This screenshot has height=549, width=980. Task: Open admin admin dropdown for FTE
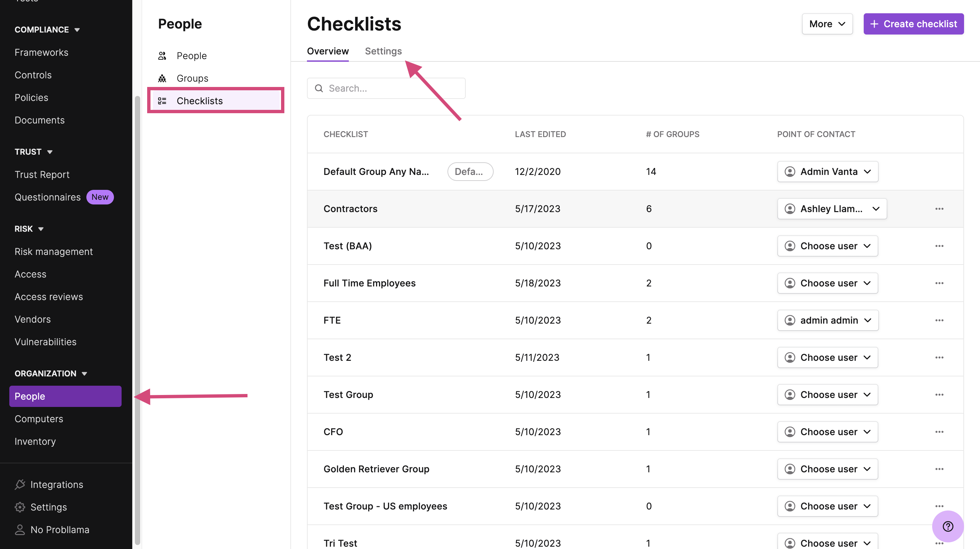pyautogui.click(x=828, y=321)
